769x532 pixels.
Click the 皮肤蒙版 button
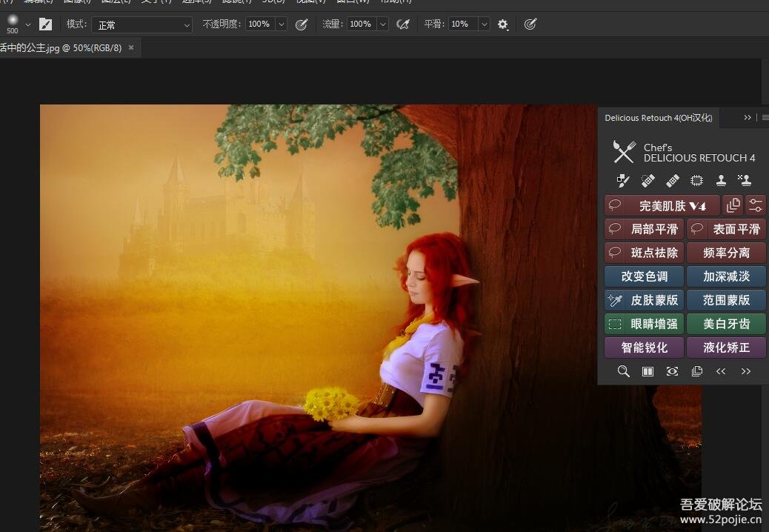(645, 300)
